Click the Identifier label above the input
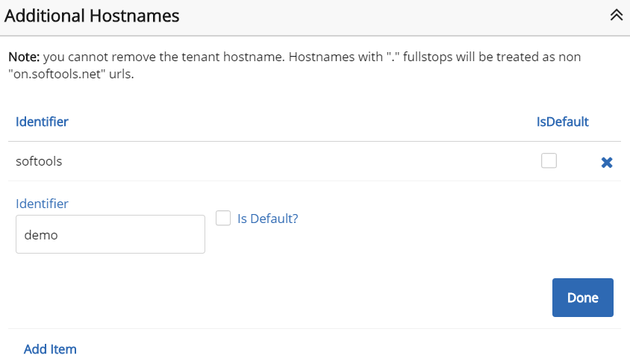The height and width of the screenshot is (364, 630). click(43, 204)
